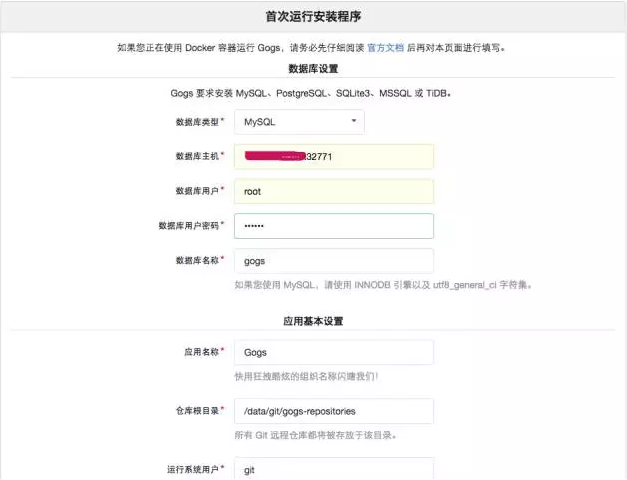Select the 数据库用户 field containing root
The width and height of the screenshot is (627, 480).
click(x=334, y=191)
